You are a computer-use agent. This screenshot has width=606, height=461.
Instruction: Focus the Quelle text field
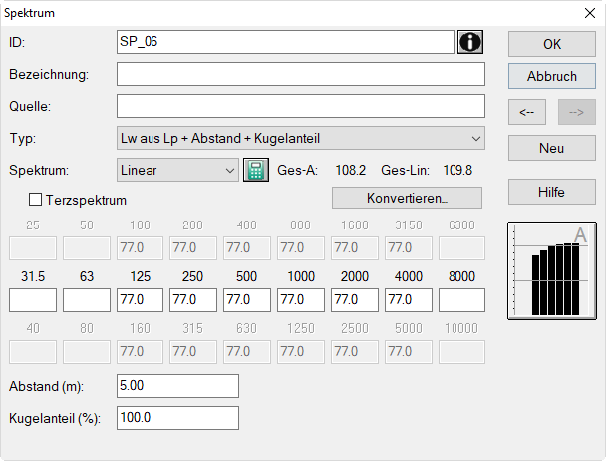tap(301, 106)
